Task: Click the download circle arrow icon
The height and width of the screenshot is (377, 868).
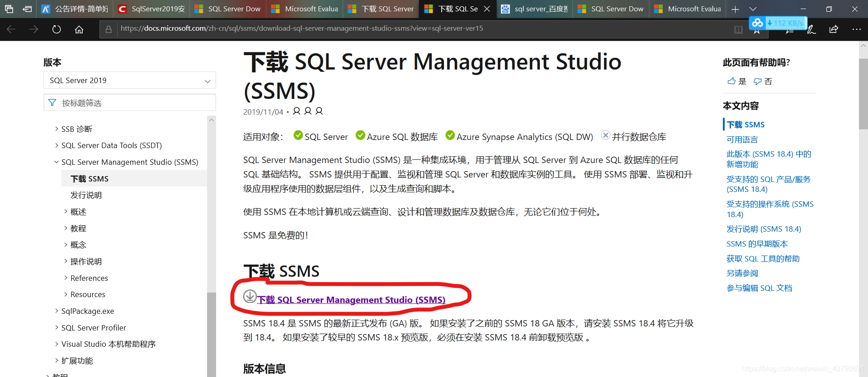Action: (250, 296)
